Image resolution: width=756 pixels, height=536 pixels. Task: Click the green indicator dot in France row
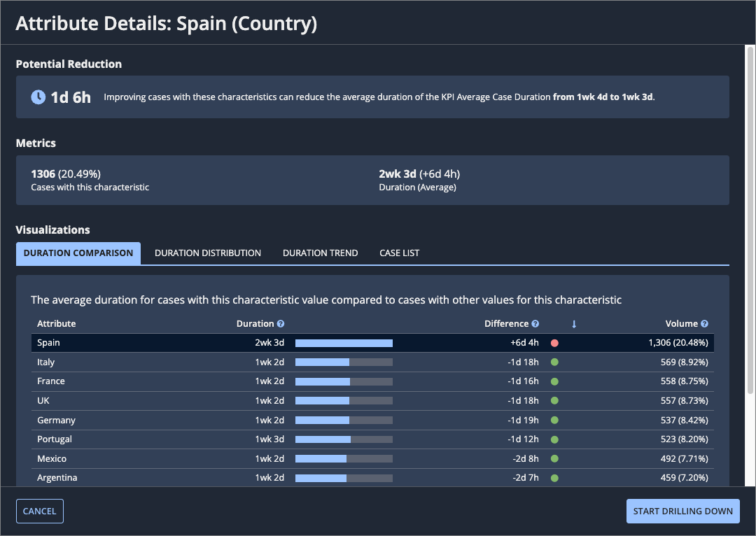click(554, 381)
